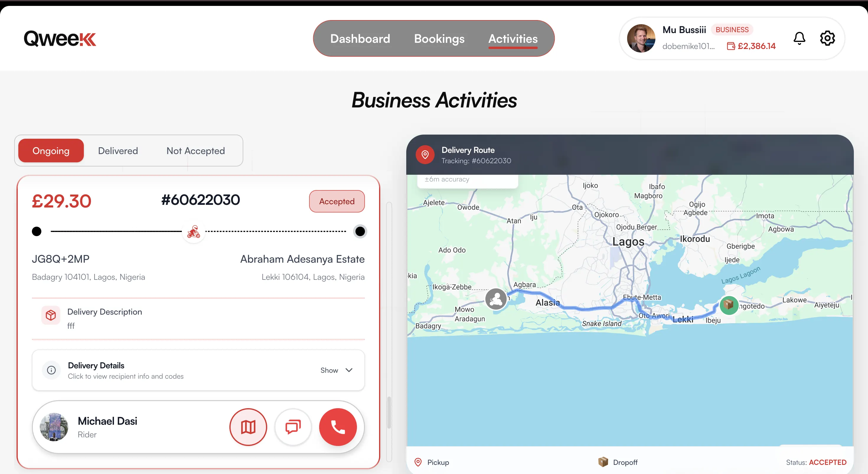Open the settings gear icon
This screenshot has width=868, height=474.
(x=827, y=38)
